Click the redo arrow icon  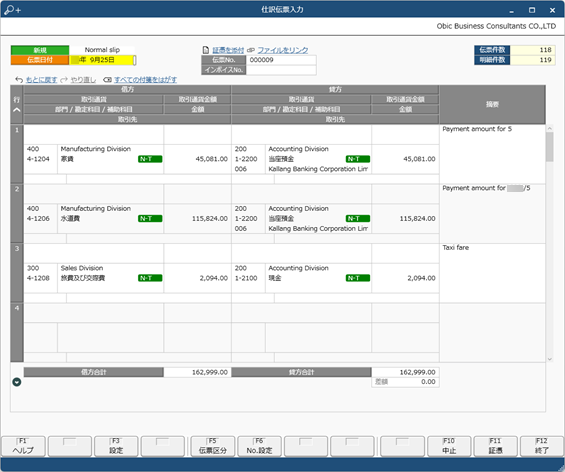[64, 80]
